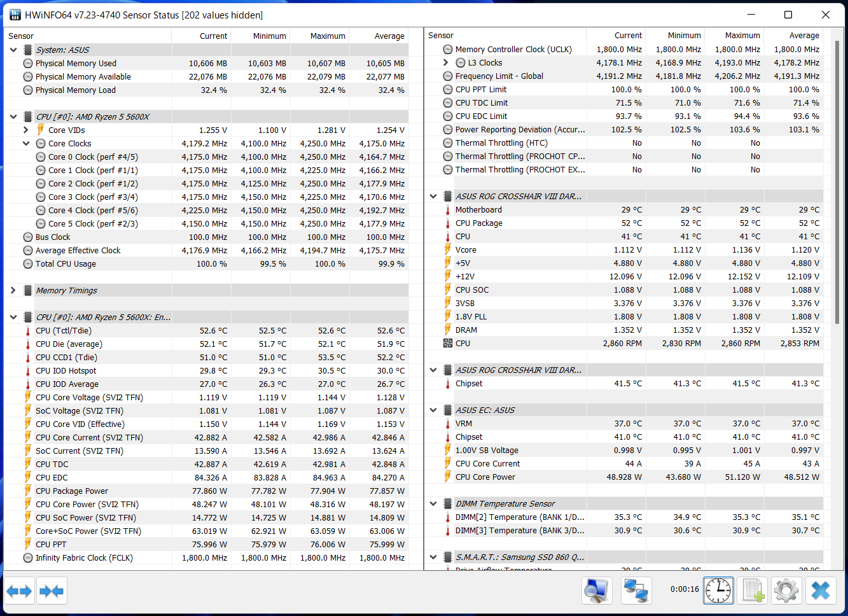This screenshot has width=848, height=616.
Task: Click the shrink columns arrows button
Action: click(x=52, y=591)
